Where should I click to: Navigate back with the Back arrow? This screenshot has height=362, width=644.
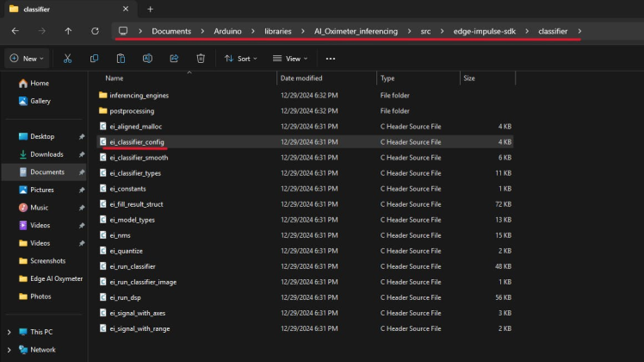pos(15,31)
